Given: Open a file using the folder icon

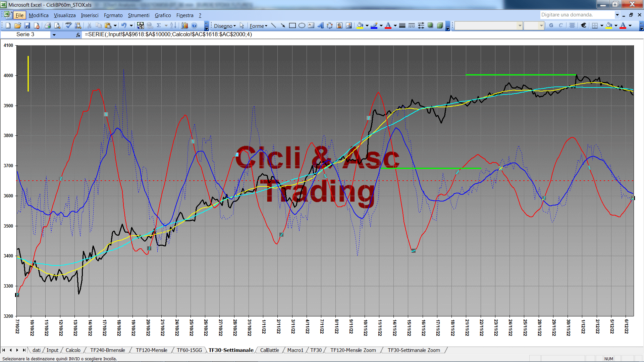Looking at the screenshot, I should pyautogui.click(x=17, y=25).
